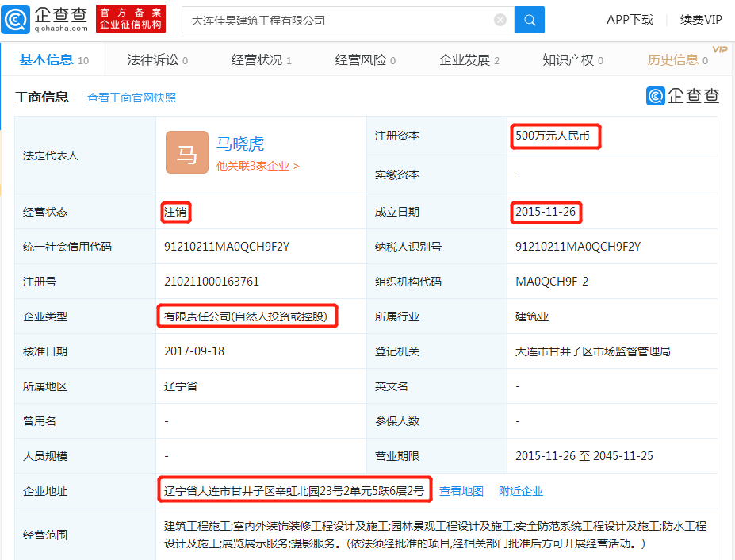
Task: Open the 历史信息 tab
Action: (677, 60)
